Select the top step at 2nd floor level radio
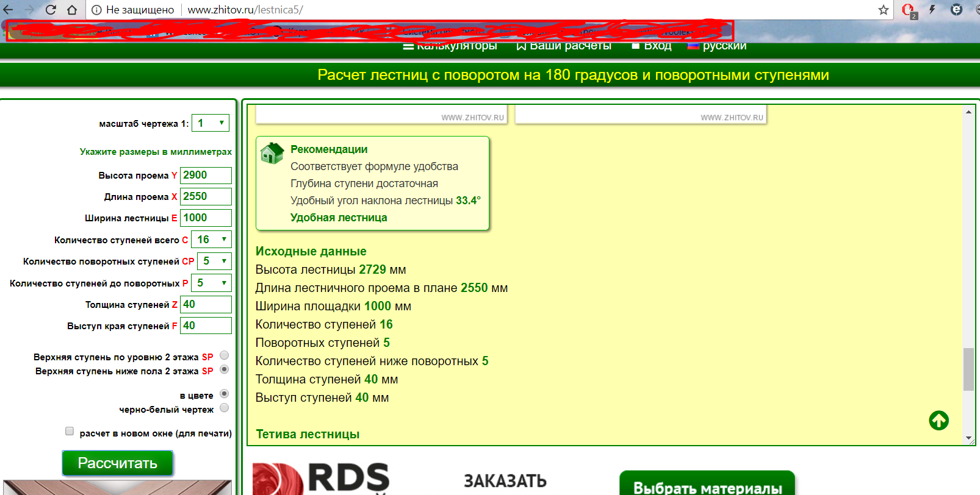This screenshot has width=980, height=495. pos(224,355)
